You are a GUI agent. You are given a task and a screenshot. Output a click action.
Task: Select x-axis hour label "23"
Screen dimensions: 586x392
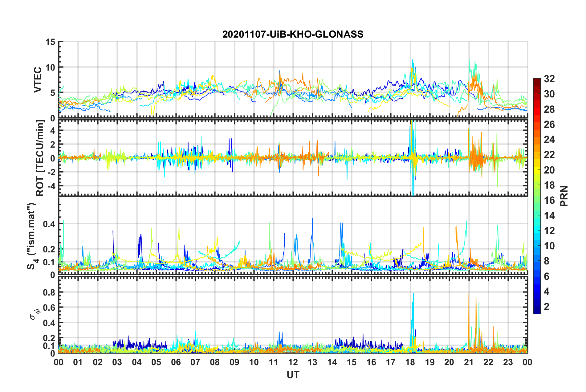[508, 362]
